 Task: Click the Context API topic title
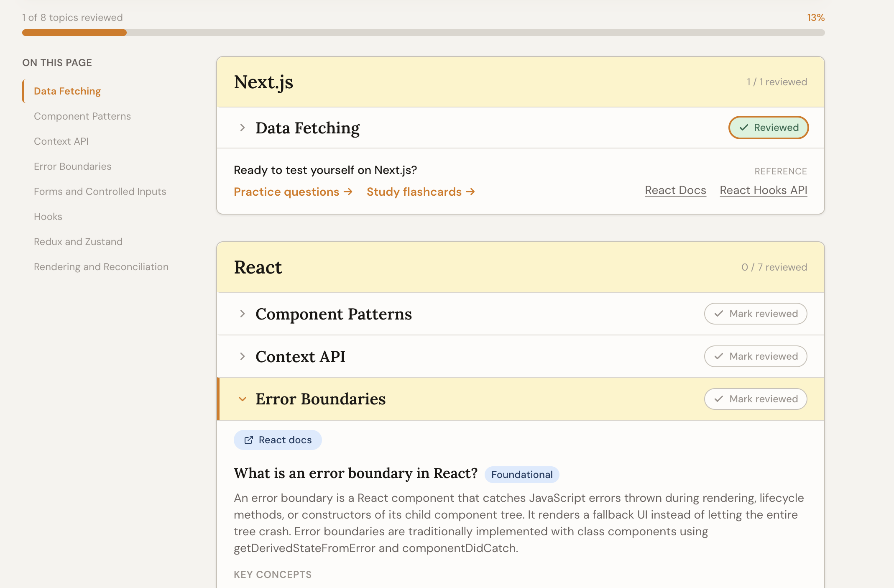pyautogui.click(x=301, y=356)
